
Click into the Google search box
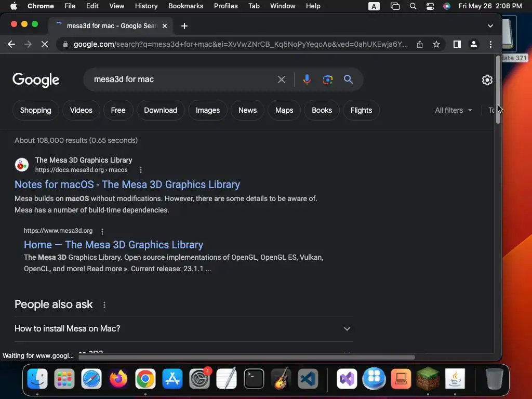[x=183, y=79]
